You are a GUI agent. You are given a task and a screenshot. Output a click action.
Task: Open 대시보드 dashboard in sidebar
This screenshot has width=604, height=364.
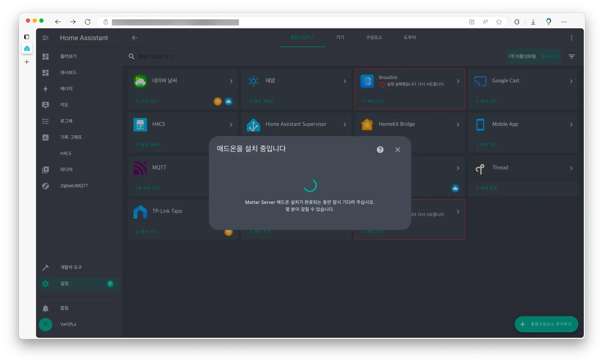pyautogui.click(x=79, y=72)
